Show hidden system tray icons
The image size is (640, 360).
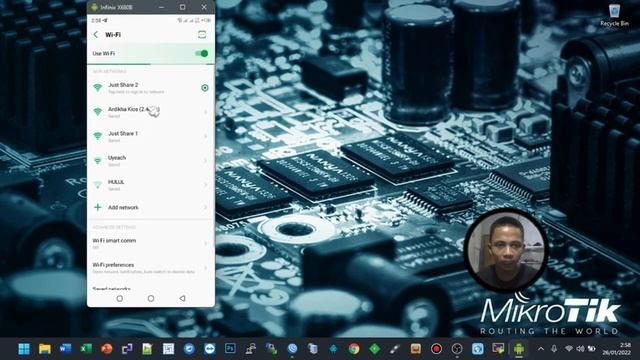point(541,349)
